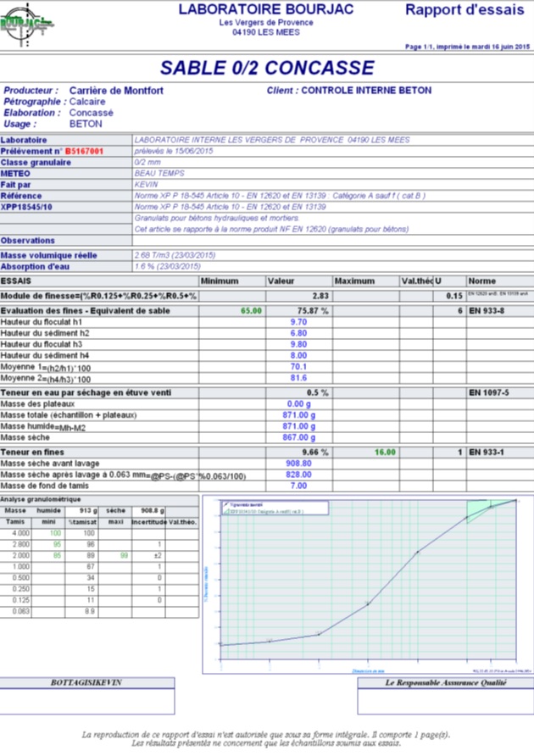Viewport: 534px width, 756px height.
Task: Click the Tamis column header in sieve table
Action: [15, 522]
